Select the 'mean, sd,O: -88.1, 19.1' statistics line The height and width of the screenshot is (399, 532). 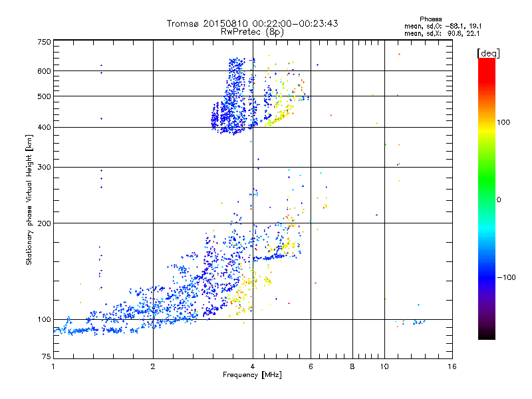coord(443,26)
